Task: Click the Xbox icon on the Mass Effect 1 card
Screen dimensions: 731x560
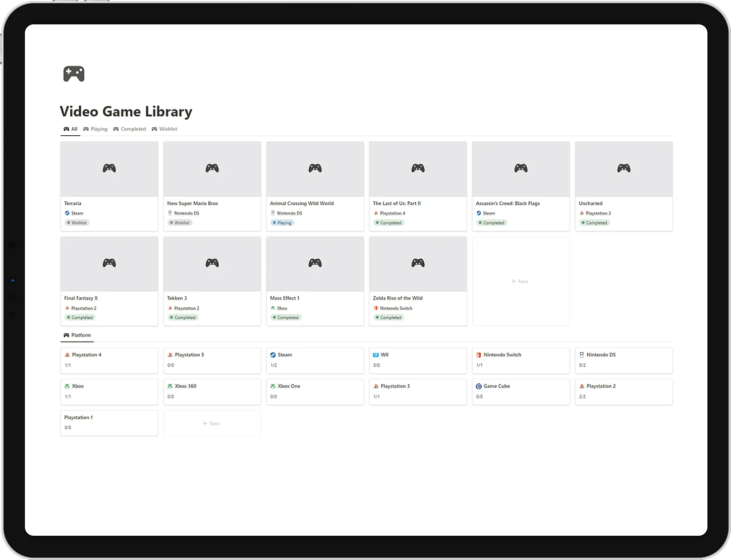Action: (x=273, y=308)
